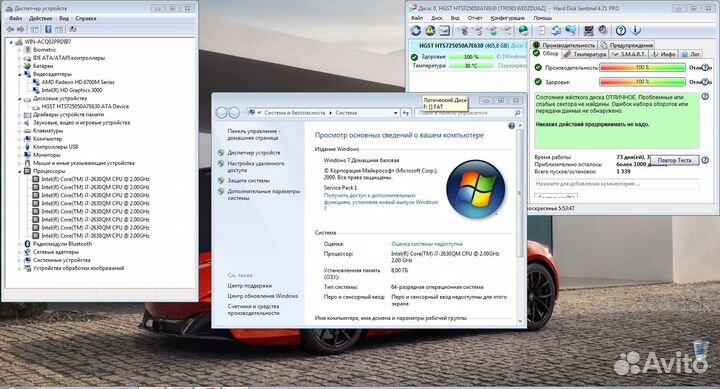Screen dimensions: 720x389
Task: Expand the Клавиатуры tree node
Action: tap(20, 131)
